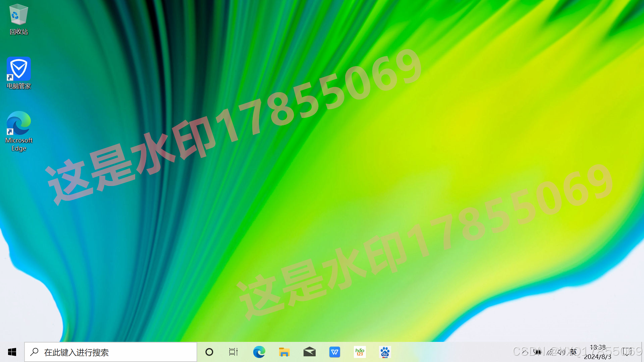Screen dimensions: 644x362
Task: Open the hao123 taskbar shortcut
Action: click(x=360, y=352)
